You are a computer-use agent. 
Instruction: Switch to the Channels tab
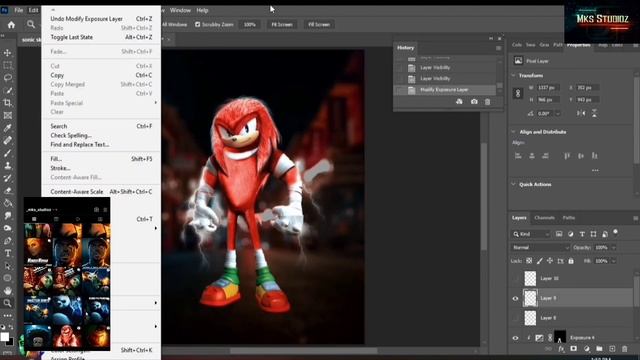pos(544,218)
